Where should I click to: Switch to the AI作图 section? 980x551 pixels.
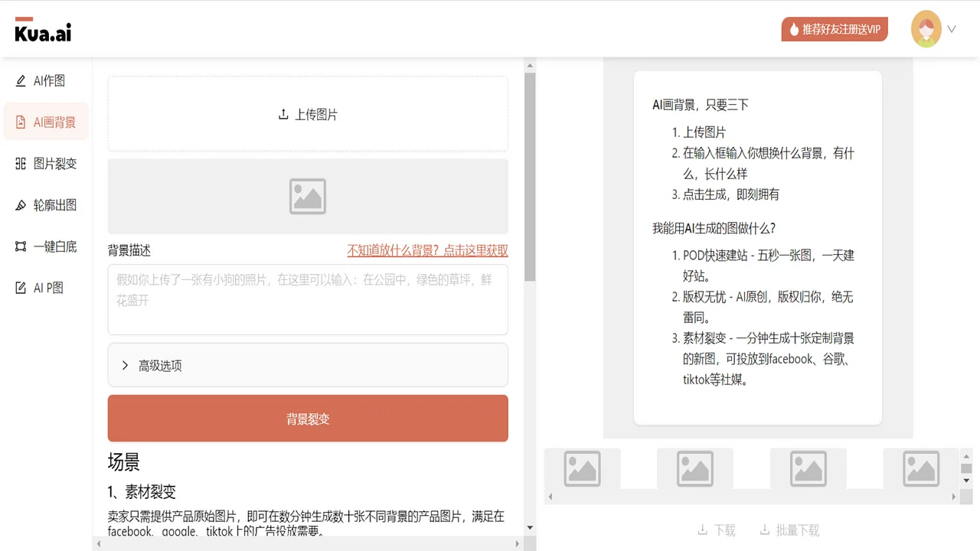click(47, 80)
